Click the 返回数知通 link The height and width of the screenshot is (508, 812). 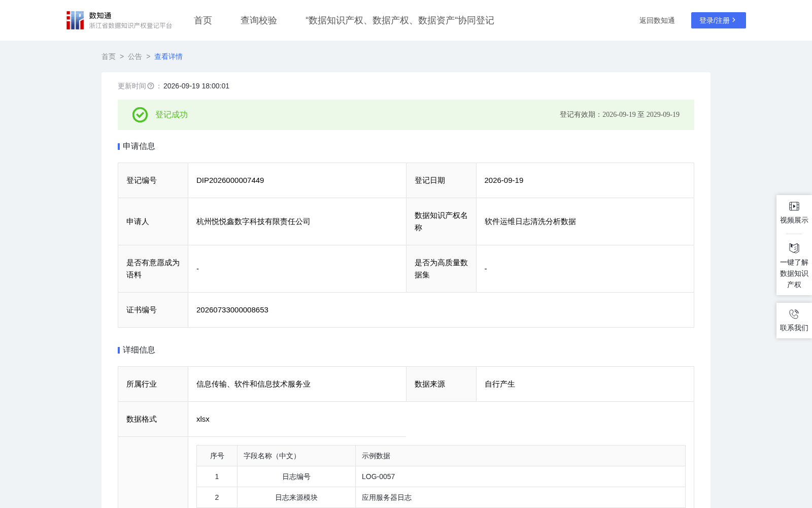pyautogui.click(x=657, y=20)
